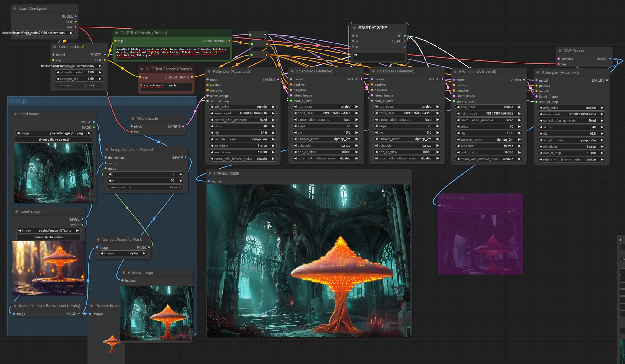Viewport: 625px width, 364px height.
Task: Toggle resize_source switch in ImageCompositeMasked
Action: pos(180,187)
